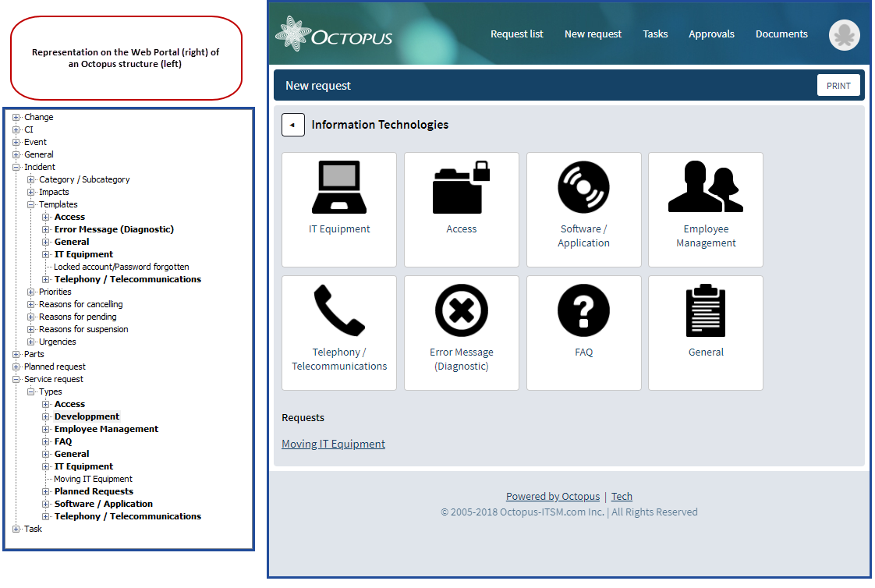The width and height of the screenshot is (875, 588).
Task: Click the back arrow beside Information Technologies
Action: point(292,125)
